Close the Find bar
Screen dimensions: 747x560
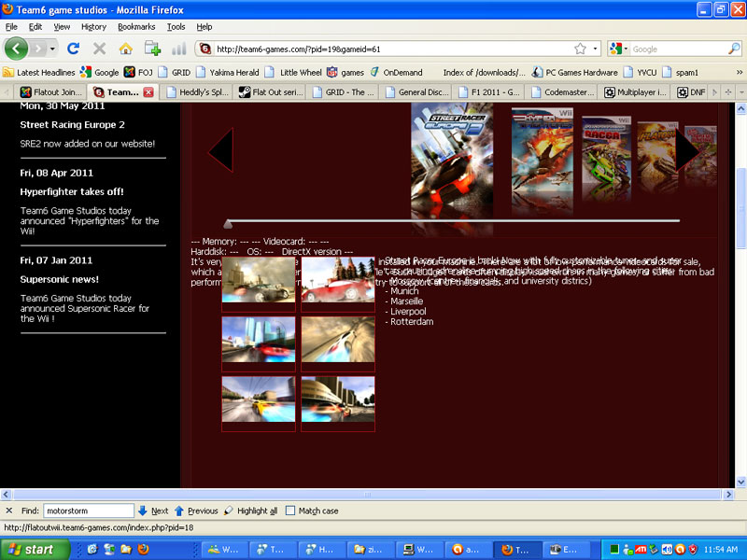coord(9,511)
